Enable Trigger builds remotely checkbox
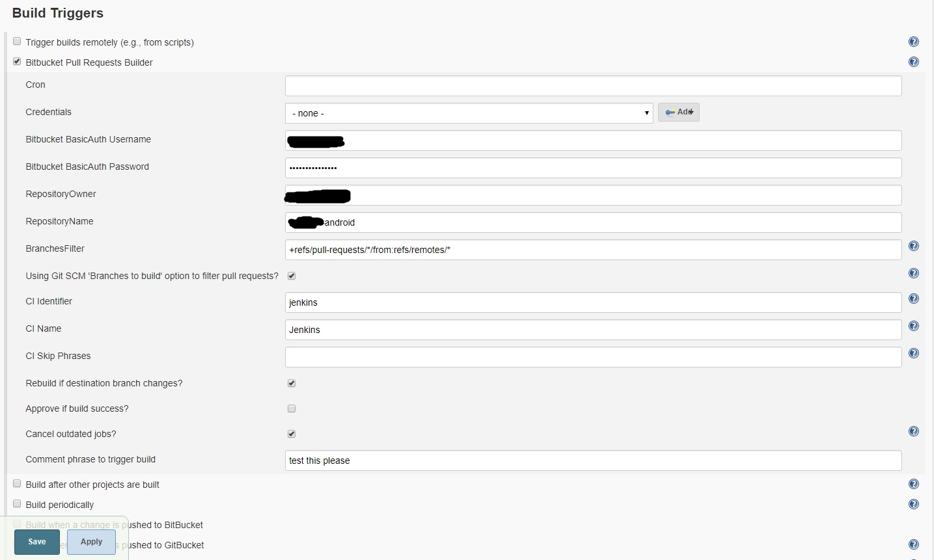This screenshot has width=947, height=560. [17, 42]
